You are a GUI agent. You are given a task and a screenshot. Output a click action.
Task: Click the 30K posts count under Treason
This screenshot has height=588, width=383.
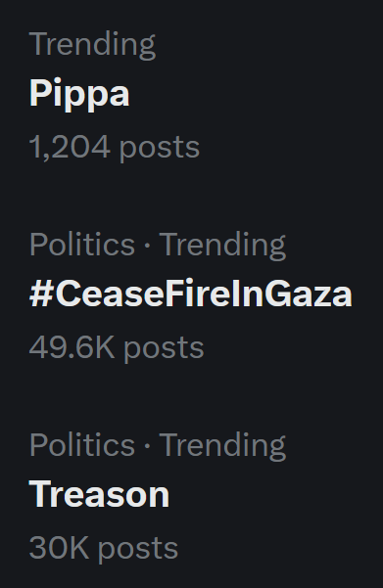tap(104, 549)
